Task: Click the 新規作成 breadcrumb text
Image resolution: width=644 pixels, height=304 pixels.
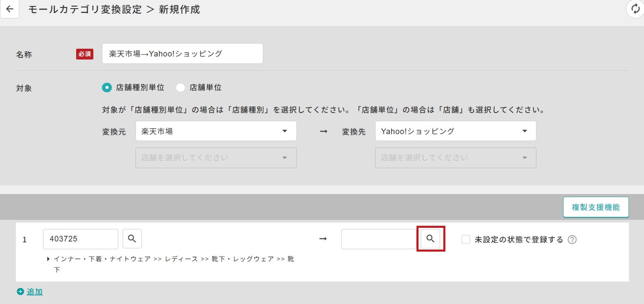Action: [x=179, y=9]
